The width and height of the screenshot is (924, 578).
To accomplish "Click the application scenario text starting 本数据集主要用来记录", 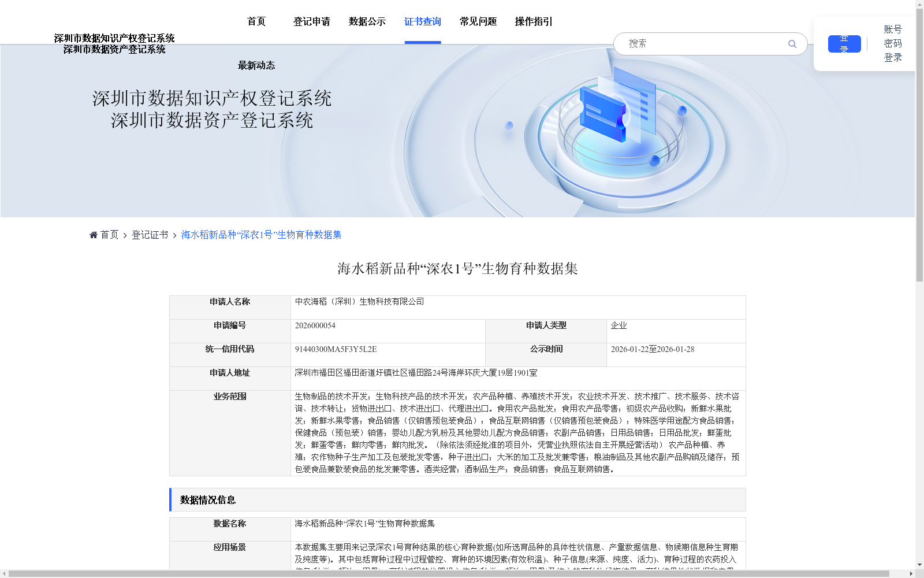I will (x=516, y=555).
